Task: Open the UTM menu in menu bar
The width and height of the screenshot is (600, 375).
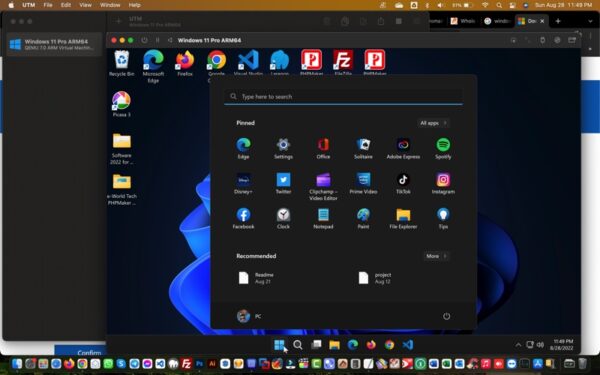Action: [29, 5]
